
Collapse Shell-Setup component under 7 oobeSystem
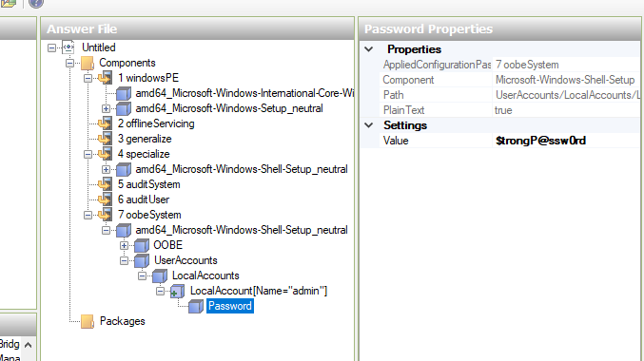point(106,230)
